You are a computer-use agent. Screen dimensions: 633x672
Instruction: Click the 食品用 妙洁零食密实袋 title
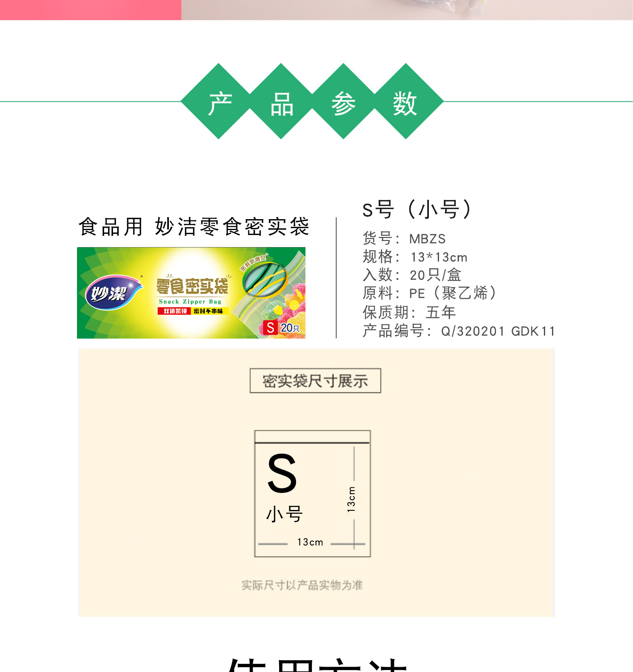tap(194, 226)
